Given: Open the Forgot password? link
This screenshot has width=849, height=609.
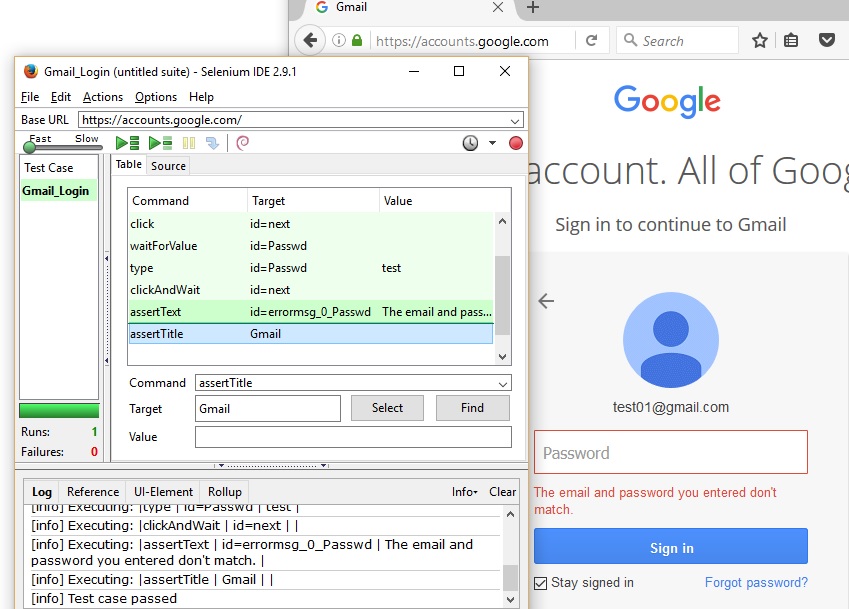Looking at the screenshot, I should pyautogui.click(x=756, y=582).
